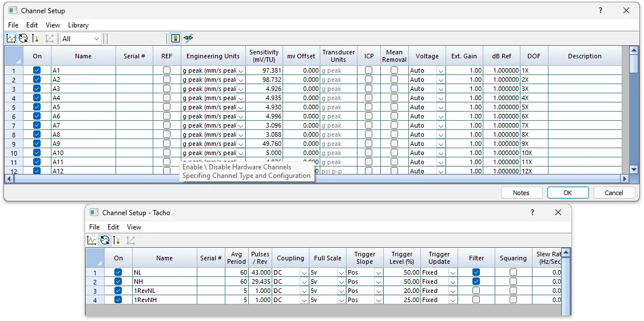The image size is (644, 321).
Task: Click sensitivity value 49.760 for A9
Action: pos(264,144)
